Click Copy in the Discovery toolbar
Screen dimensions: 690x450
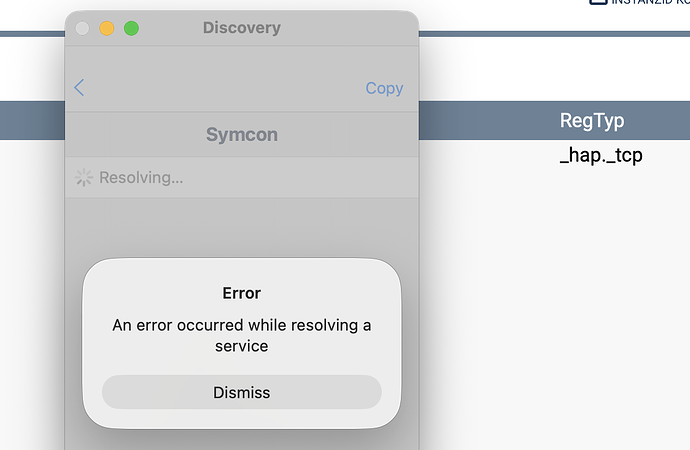[x=384, y=88]
